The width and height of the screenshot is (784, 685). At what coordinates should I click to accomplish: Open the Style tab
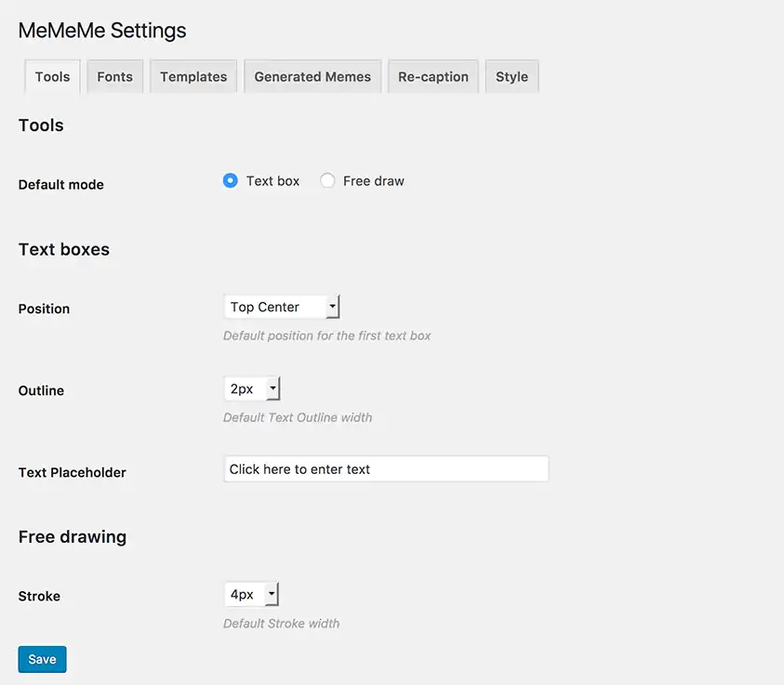(512, 76)
